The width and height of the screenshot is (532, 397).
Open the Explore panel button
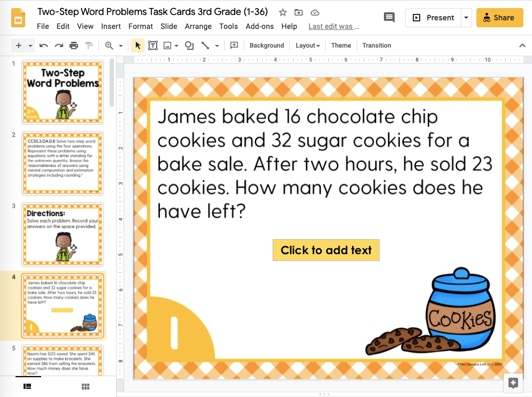point(513,383)
